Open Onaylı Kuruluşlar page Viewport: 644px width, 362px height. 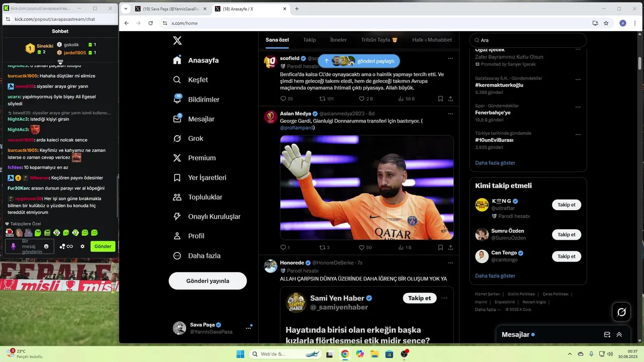point(207,217)
